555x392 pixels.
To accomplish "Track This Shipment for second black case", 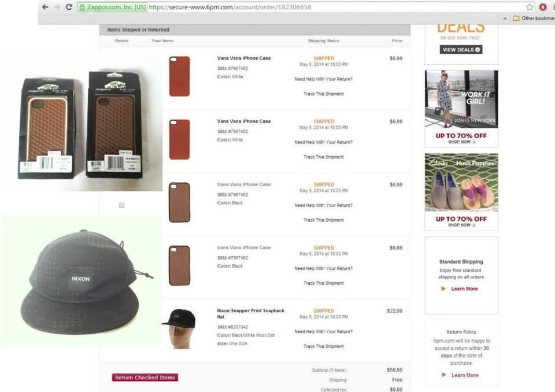I will [324, 283].
